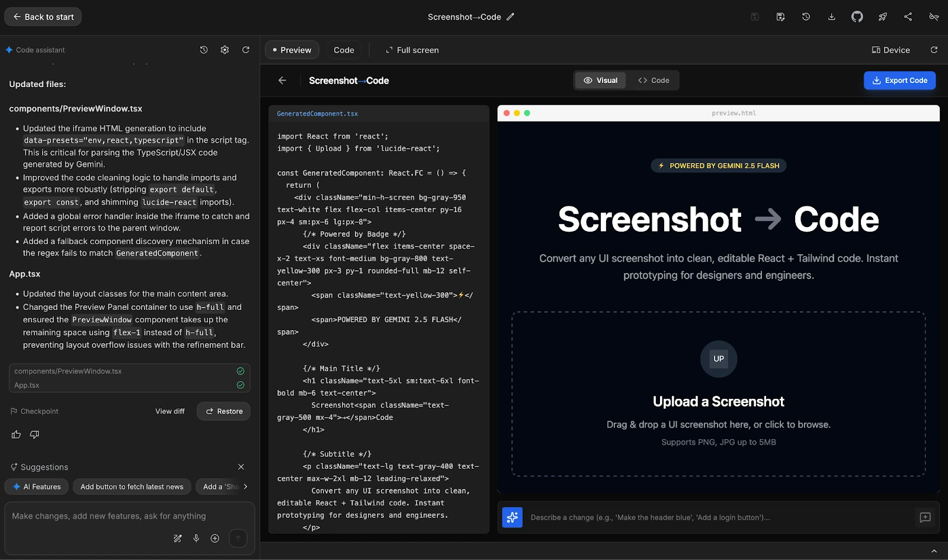Give a thumbs up to the assistant response
Viewport: 948px width, 560px height.
(15, 434)
